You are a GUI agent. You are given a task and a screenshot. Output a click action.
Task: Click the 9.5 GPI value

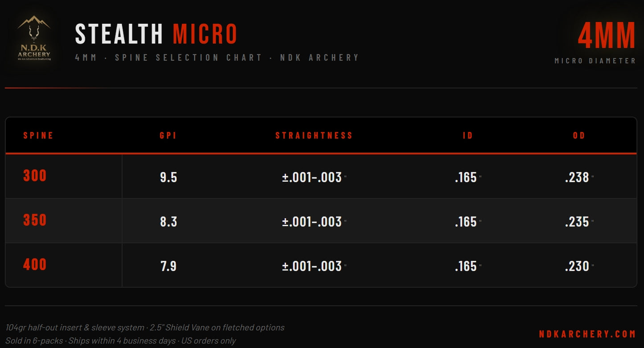coord(168,177)
